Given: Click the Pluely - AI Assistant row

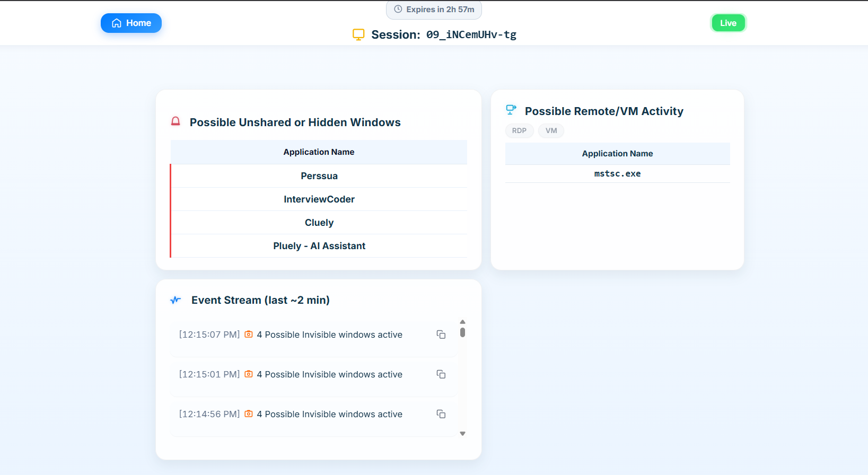Looking at the screenshot, I should [x=319, y=246].
